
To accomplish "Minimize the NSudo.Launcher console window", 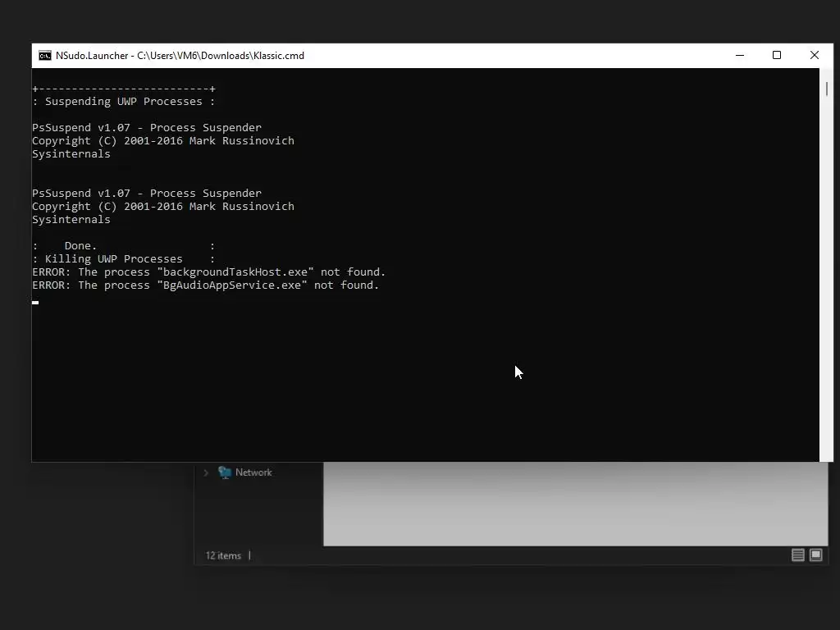I will pyautogui.click(x=740, y=55).
